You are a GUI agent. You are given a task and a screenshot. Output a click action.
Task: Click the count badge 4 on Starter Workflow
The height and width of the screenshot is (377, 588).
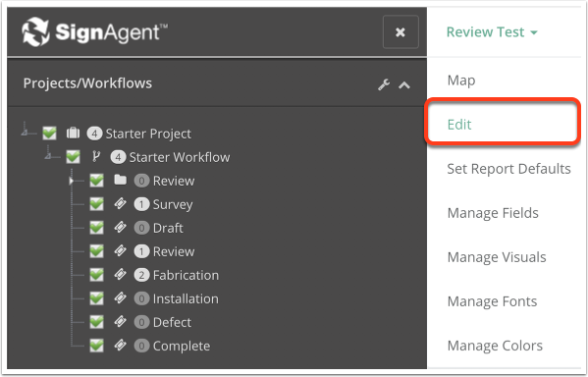pos(118,157)
